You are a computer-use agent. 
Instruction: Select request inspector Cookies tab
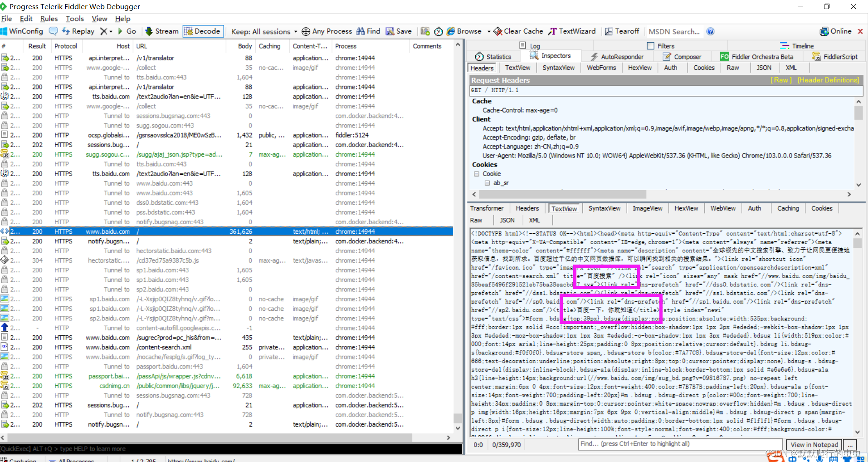[x=704, y=68]
